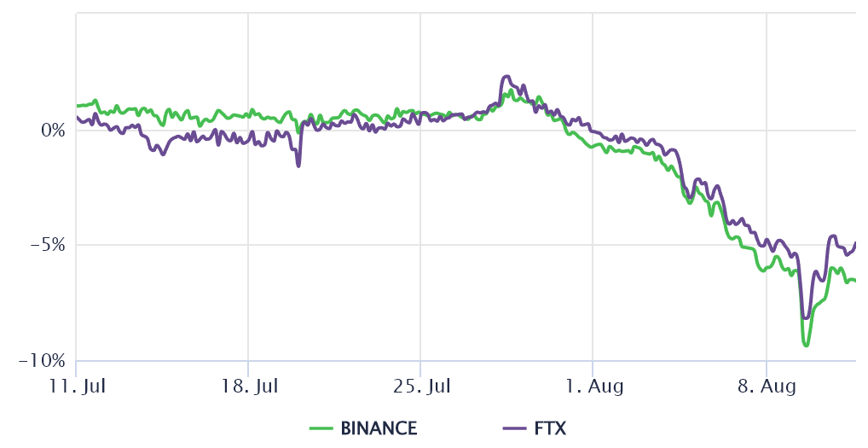Click the FTX line's lowest point in August
This screenshot has height=448, width=868.
pyautogui.click(x=805, y=318)
